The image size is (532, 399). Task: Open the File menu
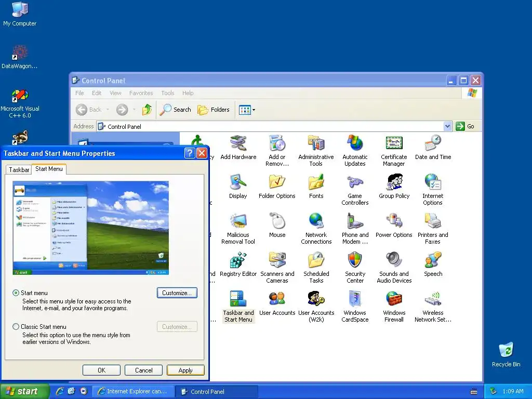[79, 93]
